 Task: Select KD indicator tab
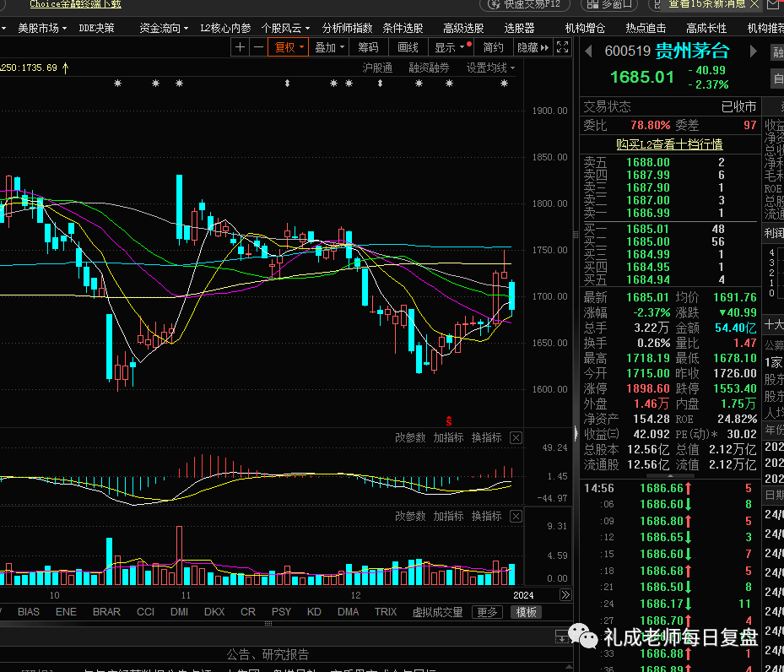[x=314, y=612]
